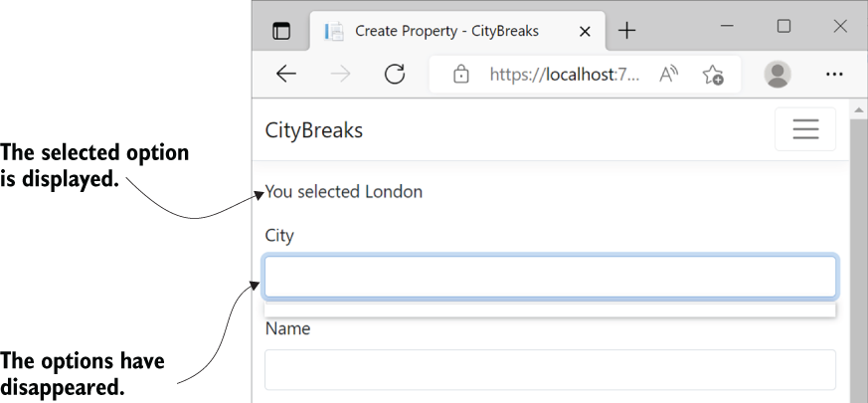Click the localhost address bar URL
The height and width of the screenshot is (403, 868).
[565, 75]
